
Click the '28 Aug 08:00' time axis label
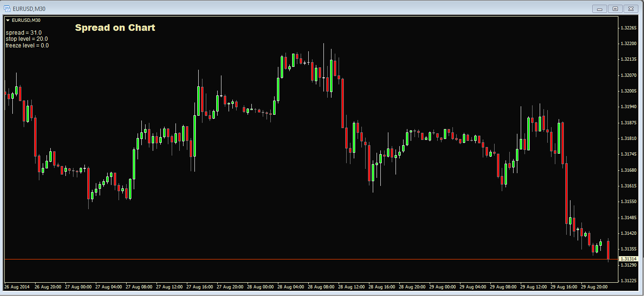tap(321, 287)
